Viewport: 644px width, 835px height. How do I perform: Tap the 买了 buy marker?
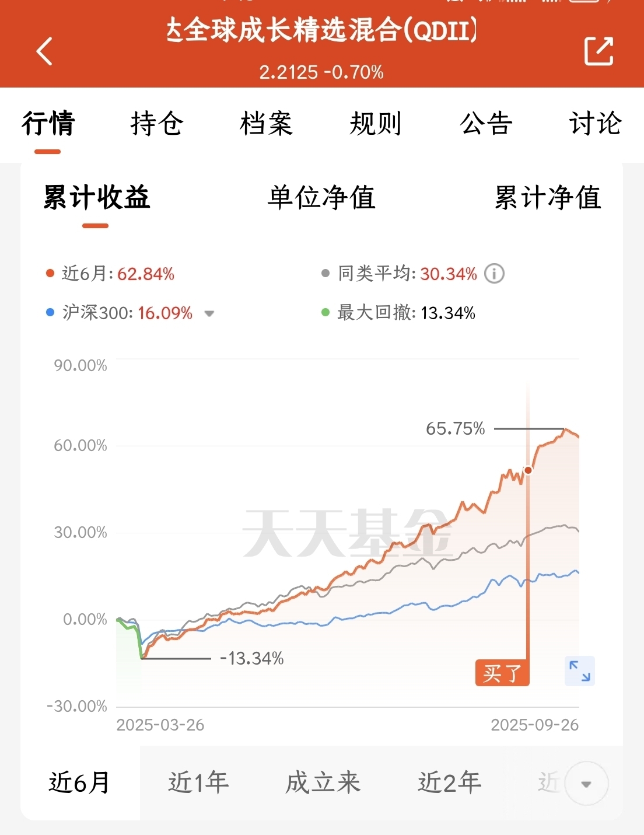click(x=502, y=673)
